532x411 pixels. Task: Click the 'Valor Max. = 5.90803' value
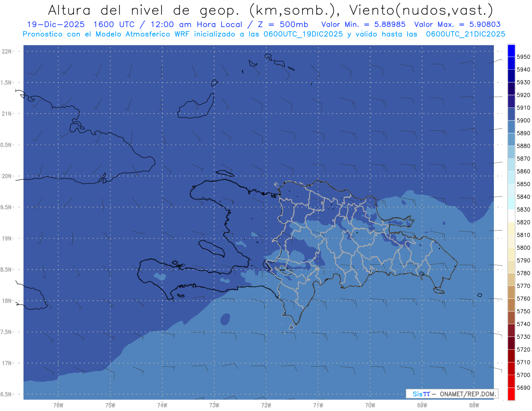457,25
